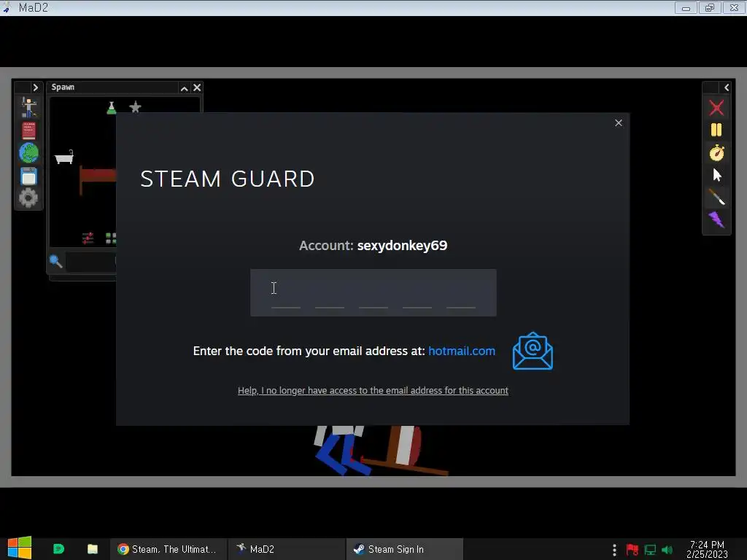Open the globe world icon in left toolbar
Image resolution: width=747 pixels, height=560 pixels.
tap(28, 153)
